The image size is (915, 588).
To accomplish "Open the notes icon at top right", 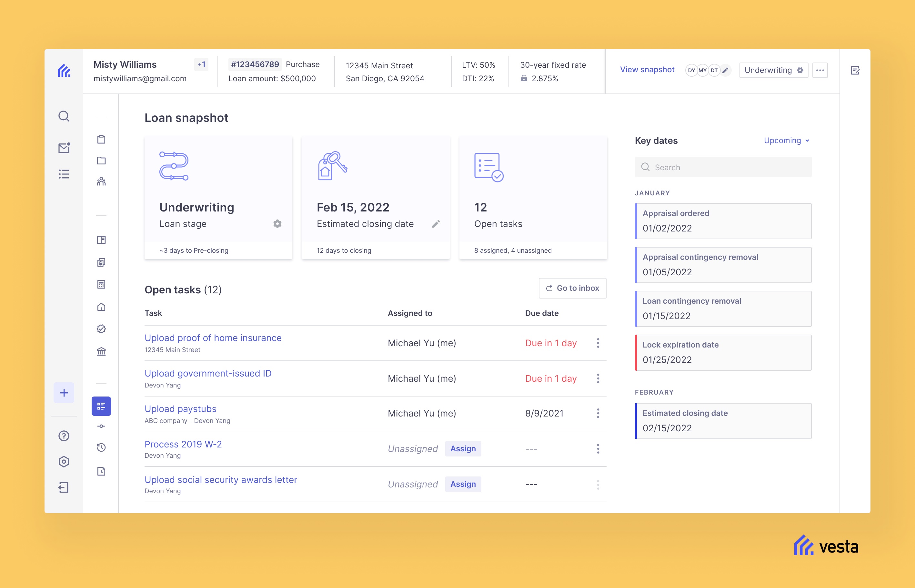I will click(855, 70).
